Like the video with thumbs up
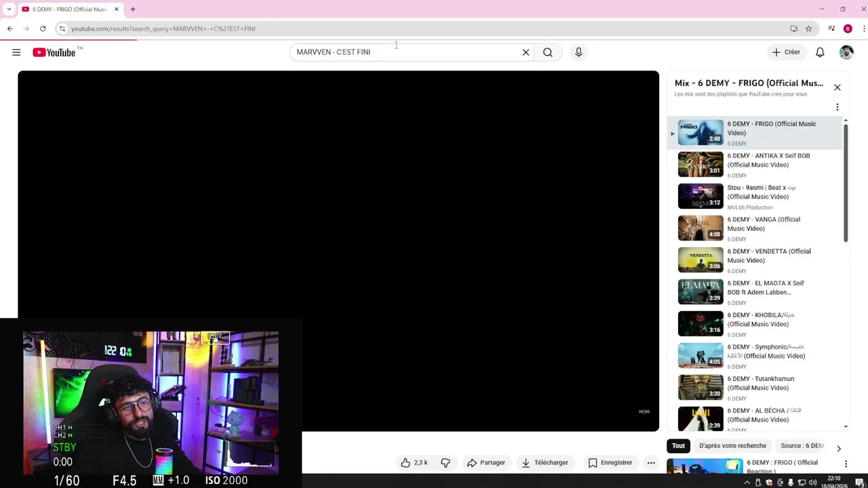Viewport: 868px width, 488px height. tap(414, 463)
